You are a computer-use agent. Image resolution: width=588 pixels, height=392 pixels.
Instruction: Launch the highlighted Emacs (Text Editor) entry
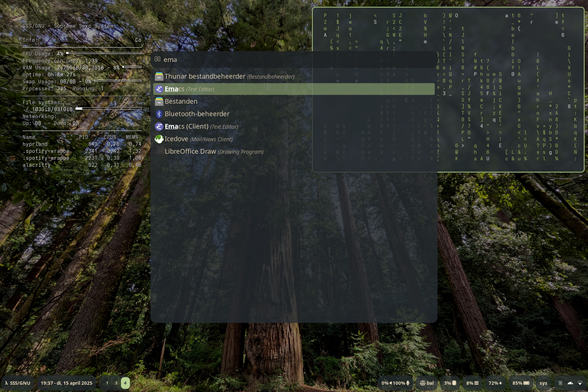click(294, 89)
